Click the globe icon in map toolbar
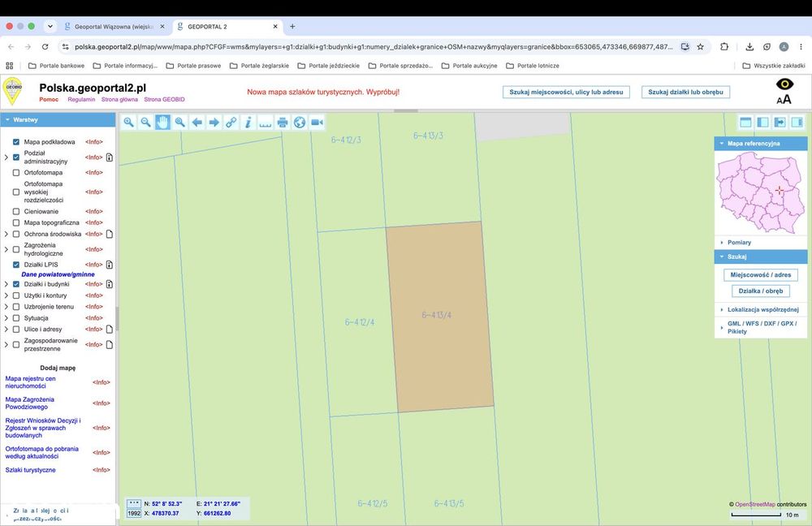812x526 pixels. 300,123
